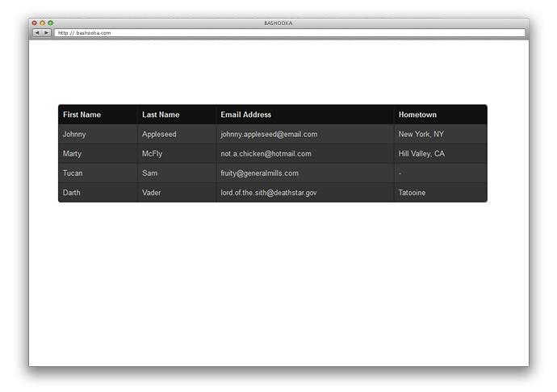
Task: Click the BASHOOKA window title
Action: (278, 23)
